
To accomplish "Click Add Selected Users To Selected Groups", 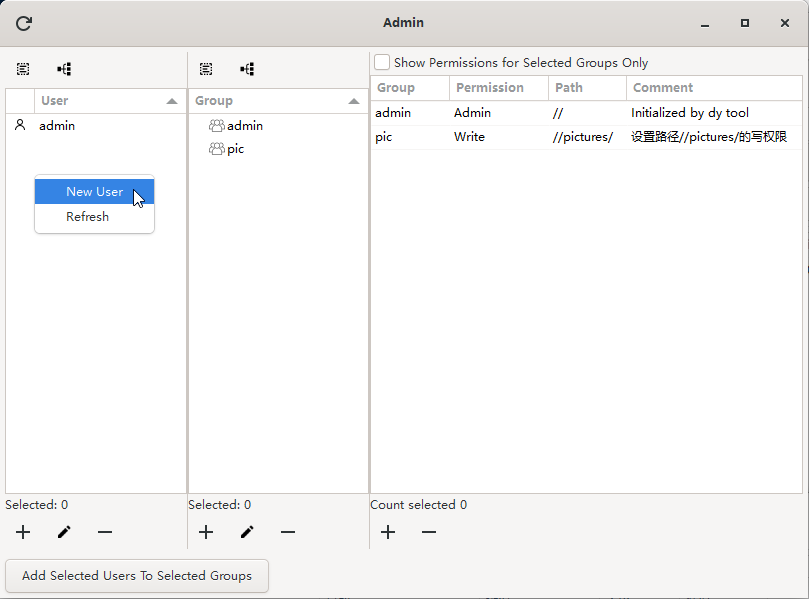I will tap(137, 576).
